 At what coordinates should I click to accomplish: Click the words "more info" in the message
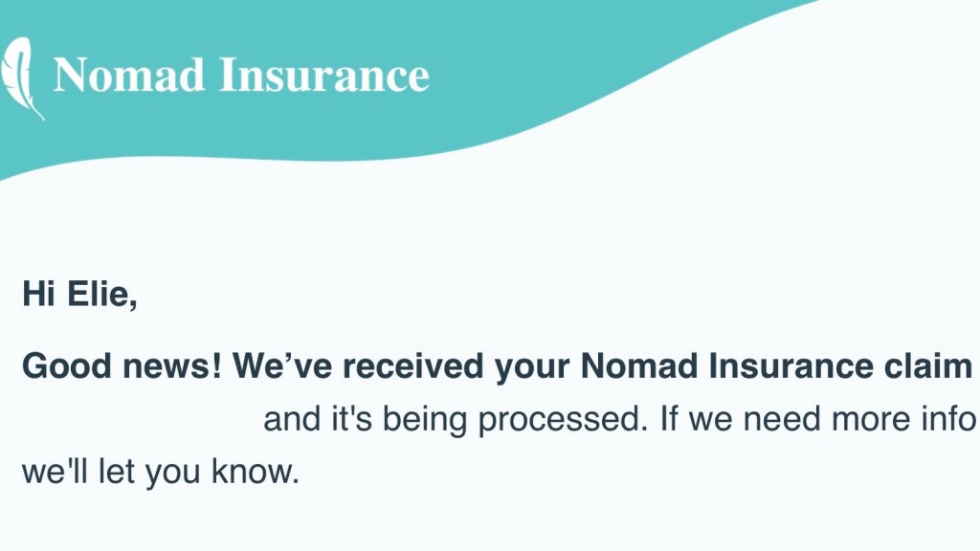coord(909,420)
